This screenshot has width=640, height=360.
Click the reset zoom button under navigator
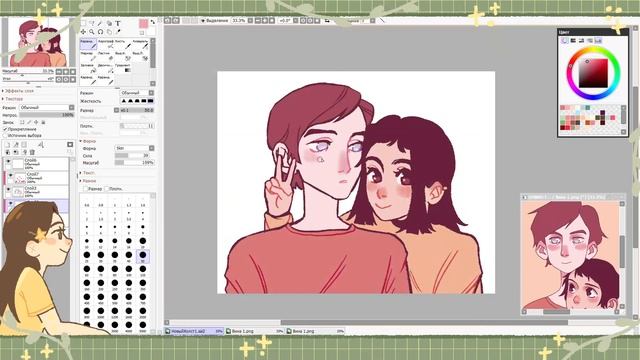pos(73,72)
